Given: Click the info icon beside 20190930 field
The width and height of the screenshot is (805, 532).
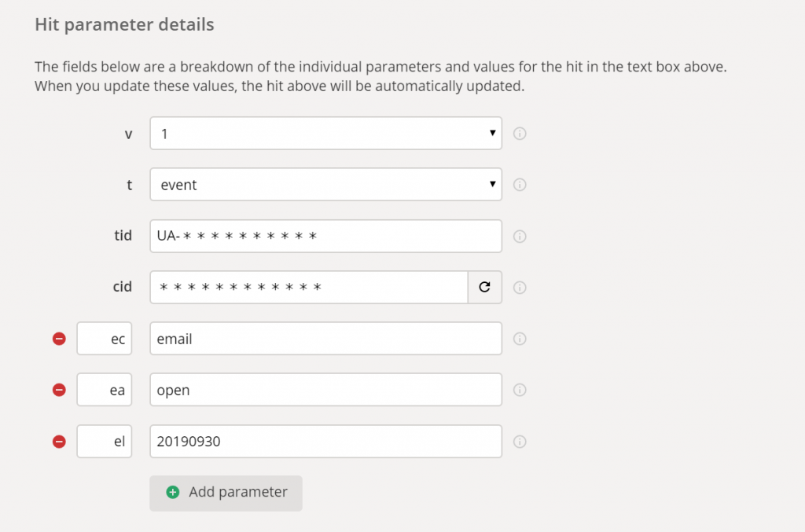Looking at the screenshot, I should pyautogui.click(x=520, y=441).
